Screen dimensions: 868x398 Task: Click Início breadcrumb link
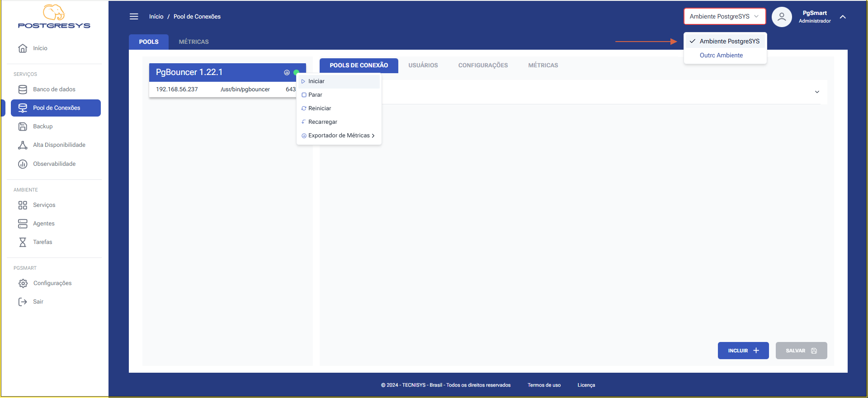tap(156, 17)
